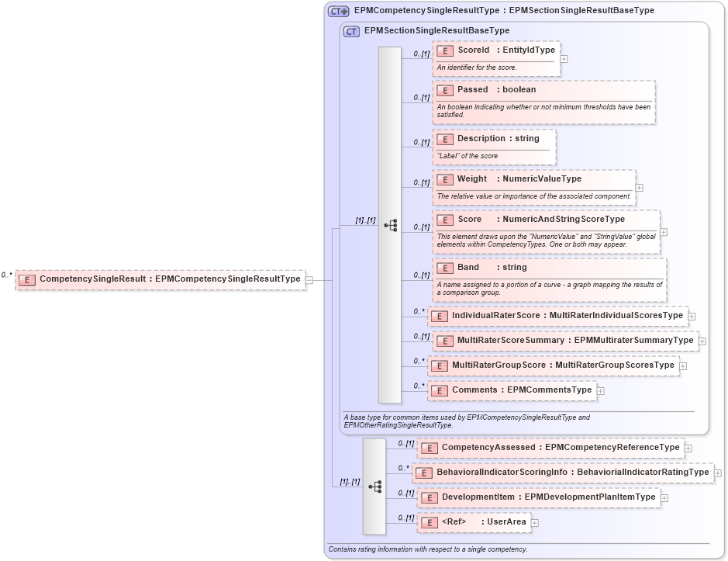Select the Passed boolean element icon
Image resolution: width=728 pixels, height=561 pixels.
(x=446, y=90)
